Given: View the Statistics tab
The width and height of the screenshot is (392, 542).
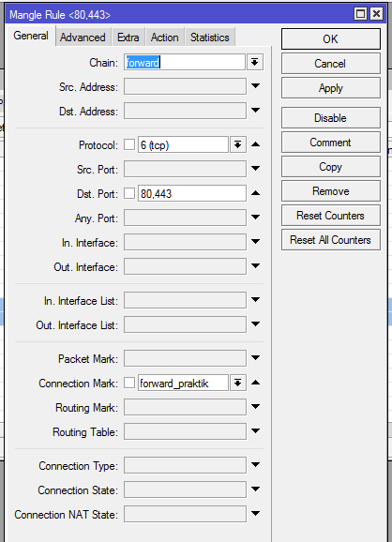Looking at the screenshot, I should 210,38.
